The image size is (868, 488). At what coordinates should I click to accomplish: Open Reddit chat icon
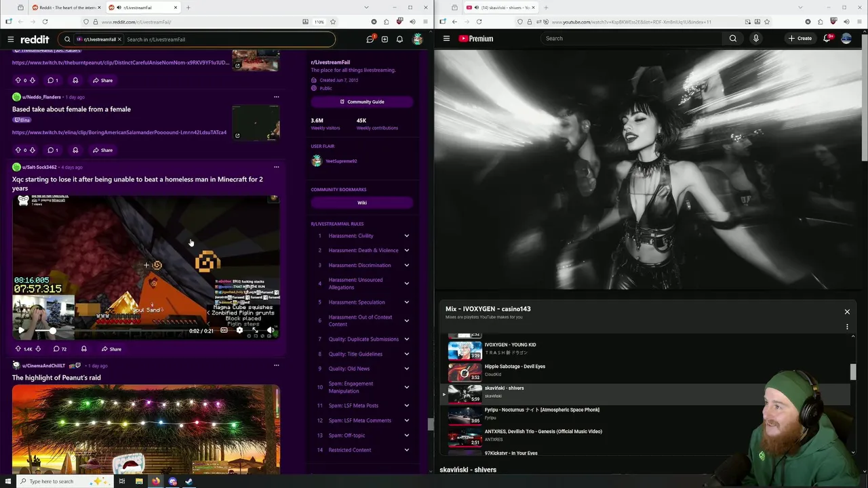tap(370, 39)
